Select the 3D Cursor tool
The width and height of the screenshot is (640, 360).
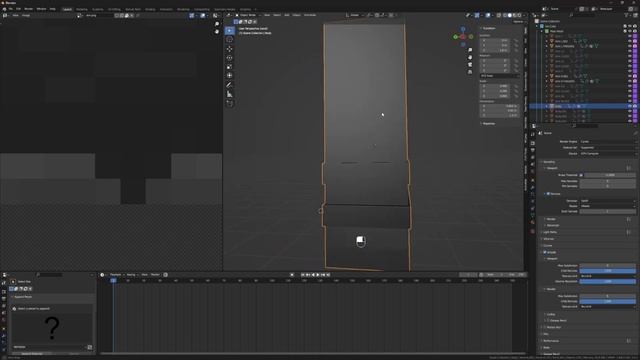tap(229, 40)
